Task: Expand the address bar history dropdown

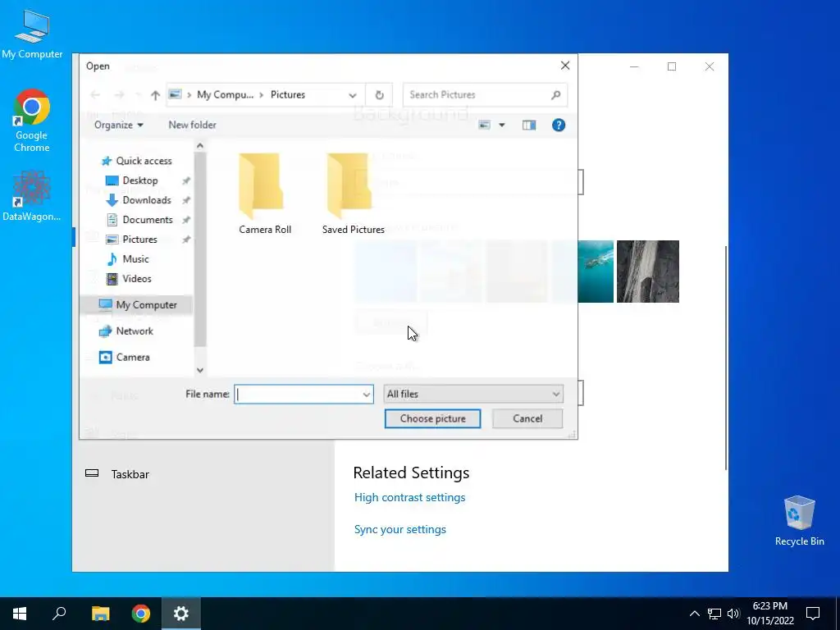Action: [353, 95]
